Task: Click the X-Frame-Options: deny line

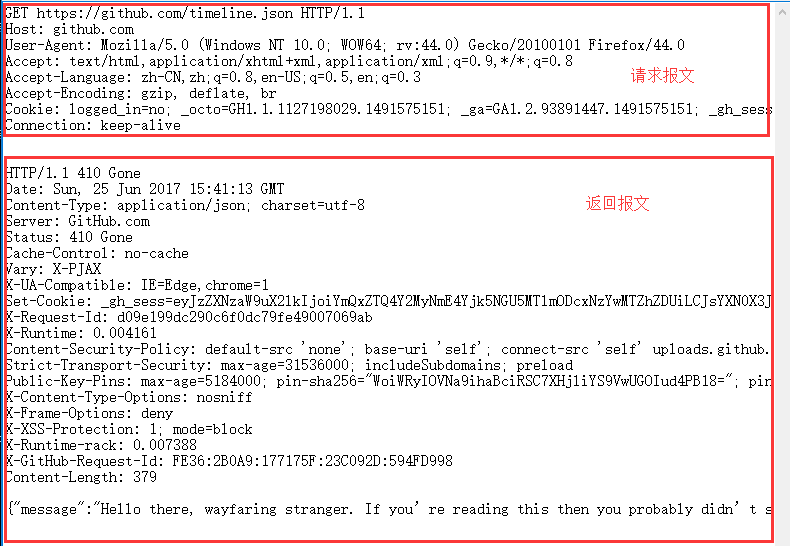Action: pos(89,413)
